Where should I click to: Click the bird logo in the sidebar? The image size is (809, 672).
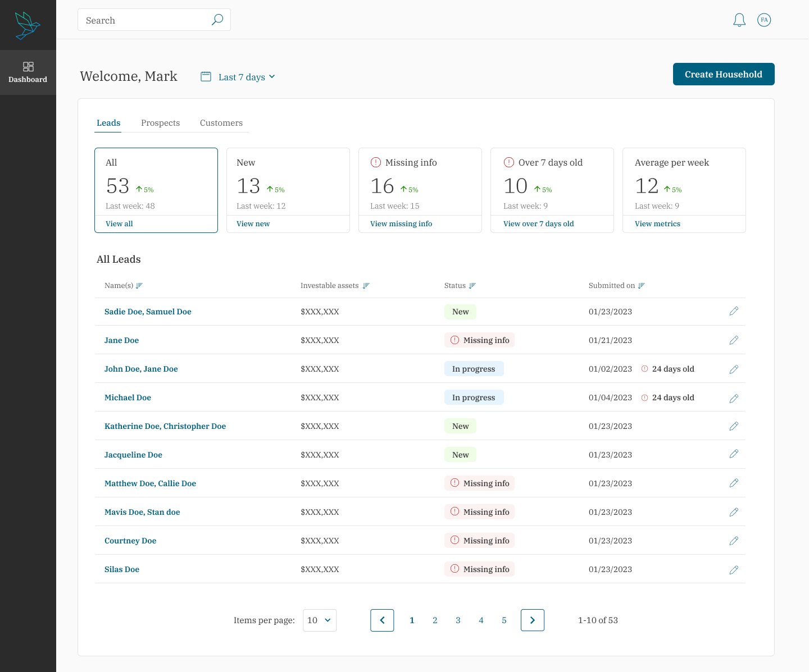click(28, 25)
